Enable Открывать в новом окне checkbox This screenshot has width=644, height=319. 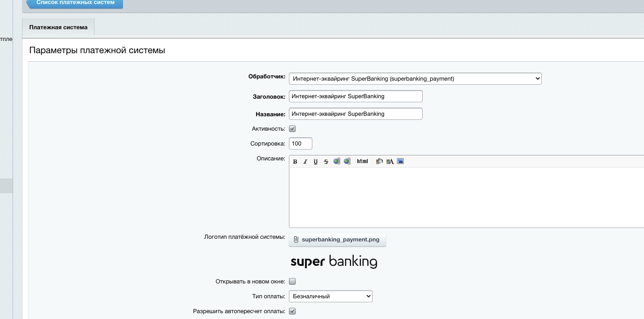pos(293,282)
